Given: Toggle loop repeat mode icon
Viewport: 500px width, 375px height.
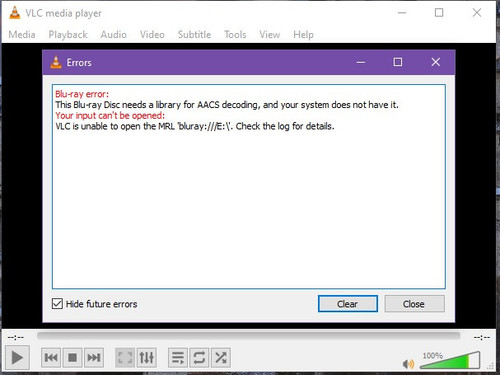Looking at the screenshot, I should click(199, 358).
